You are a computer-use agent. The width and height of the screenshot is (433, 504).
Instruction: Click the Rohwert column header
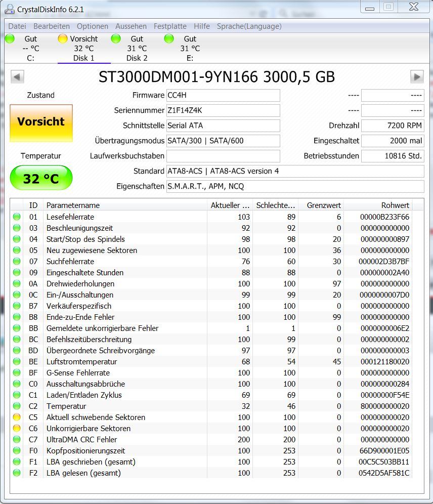[x=378, y=205]
